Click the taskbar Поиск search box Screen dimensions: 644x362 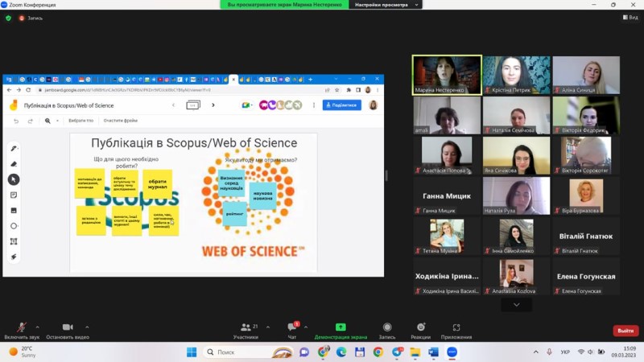pos(250,352)
